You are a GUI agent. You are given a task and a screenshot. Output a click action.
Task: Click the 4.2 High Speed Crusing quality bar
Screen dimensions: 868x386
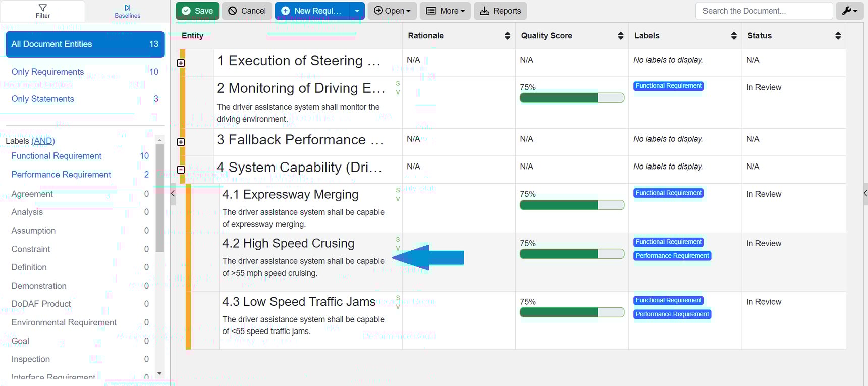[x=572, y=254]
